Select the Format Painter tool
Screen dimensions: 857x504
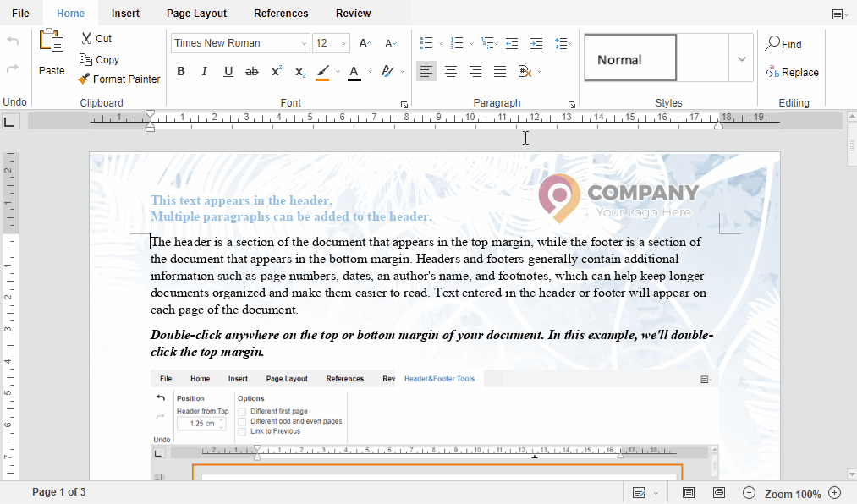coord(119,79)
